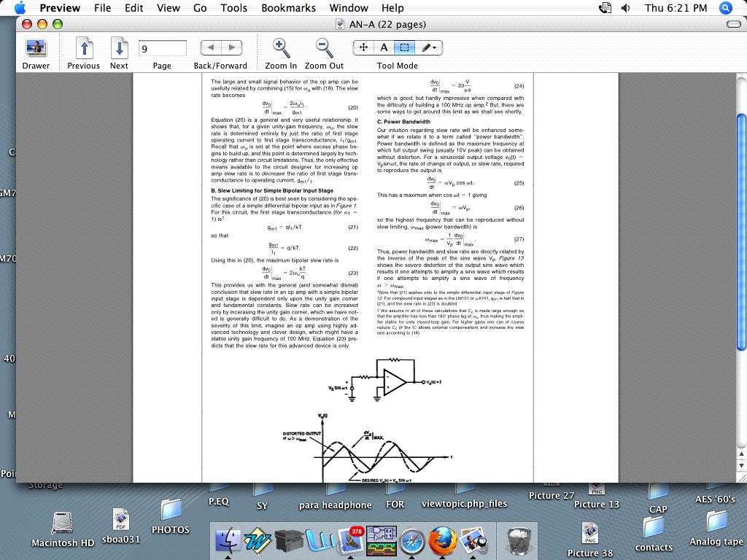Select the AES '60's folder label

(715, 499)
